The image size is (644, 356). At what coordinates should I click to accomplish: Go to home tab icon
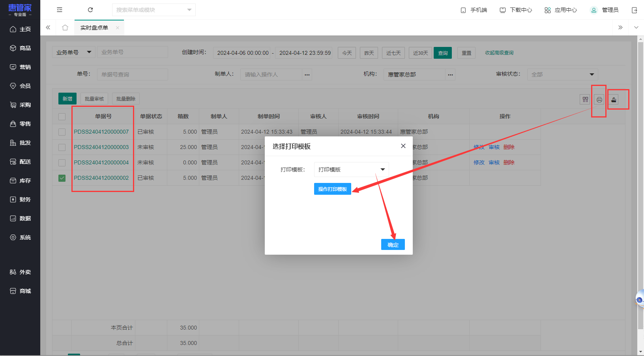tap(65, 28)
